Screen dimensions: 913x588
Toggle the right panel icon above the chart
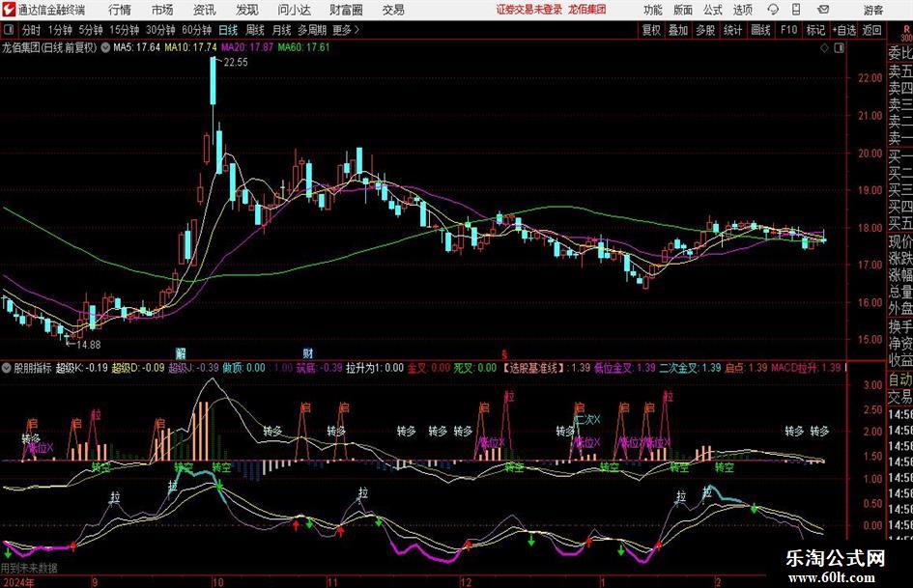[x=839, y=48]
